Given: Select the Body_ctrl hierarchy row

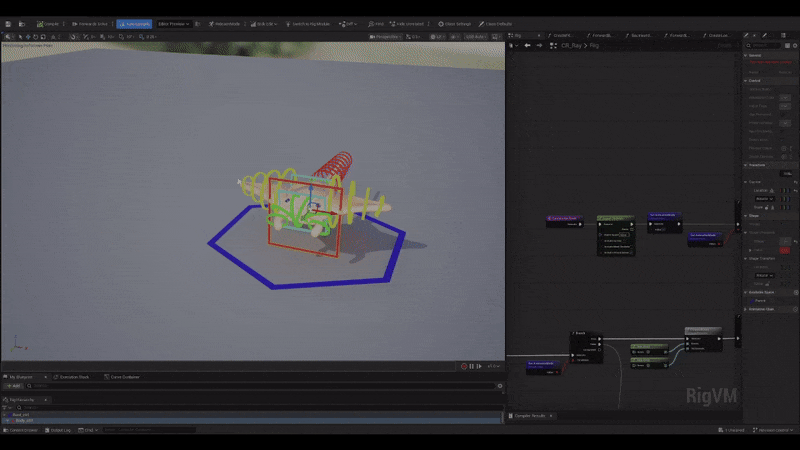Looking at the screenshot, I should pos(252,420).
